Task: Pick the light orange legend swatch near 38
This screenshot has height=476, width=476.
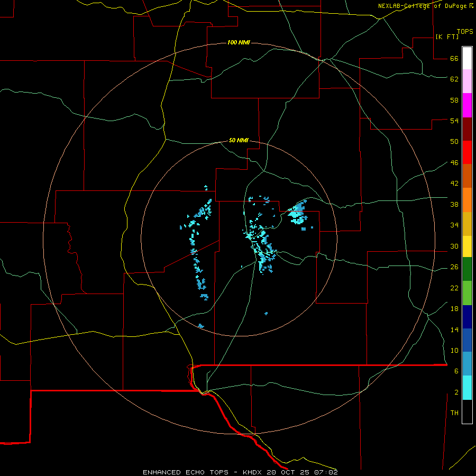Action: click(x=467, y=200)
